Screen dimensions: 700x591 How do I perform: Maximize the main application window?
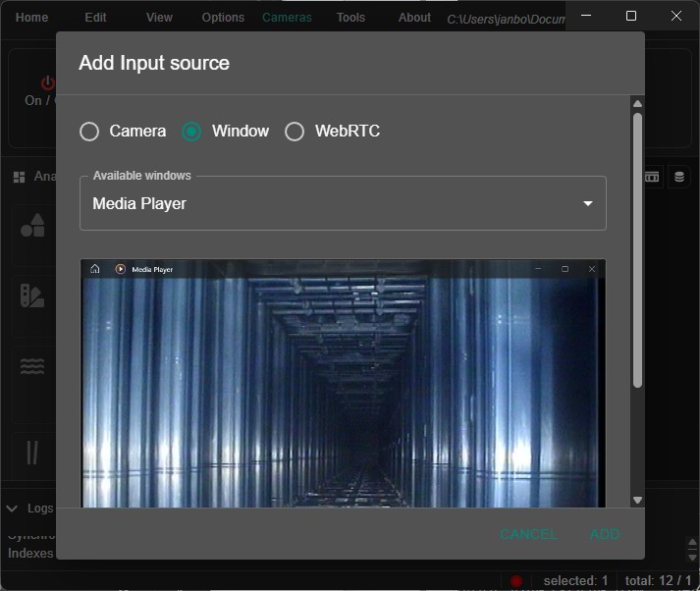click(x=631, y=16)
